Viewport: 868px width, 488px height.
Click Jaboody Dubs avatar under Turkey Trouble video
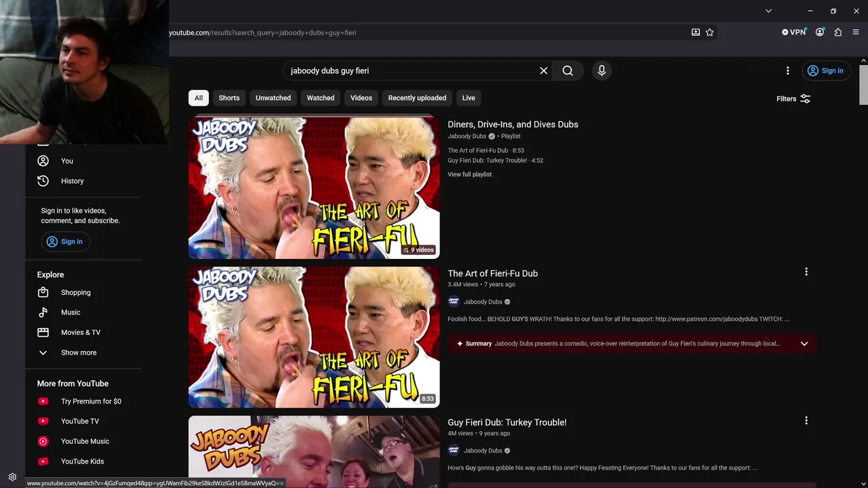pos(454,451)
